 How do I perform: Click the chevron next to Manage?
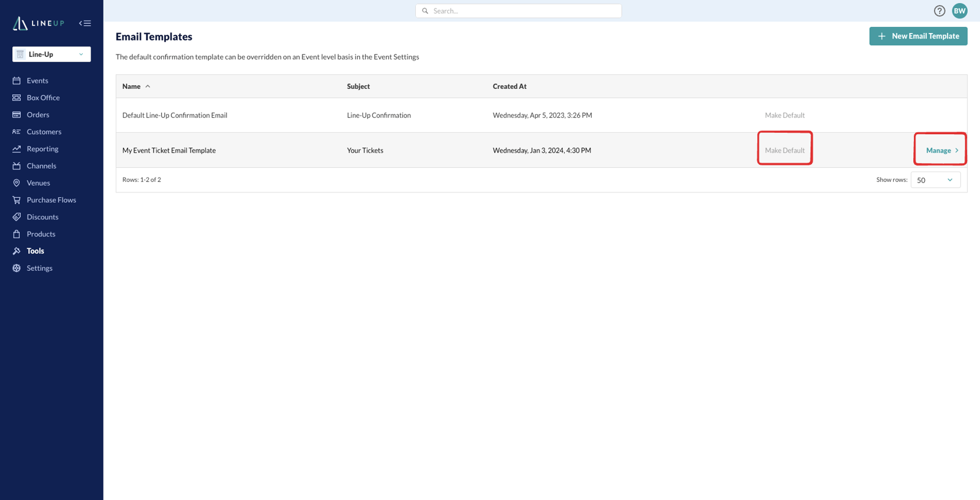coord(957,150)
